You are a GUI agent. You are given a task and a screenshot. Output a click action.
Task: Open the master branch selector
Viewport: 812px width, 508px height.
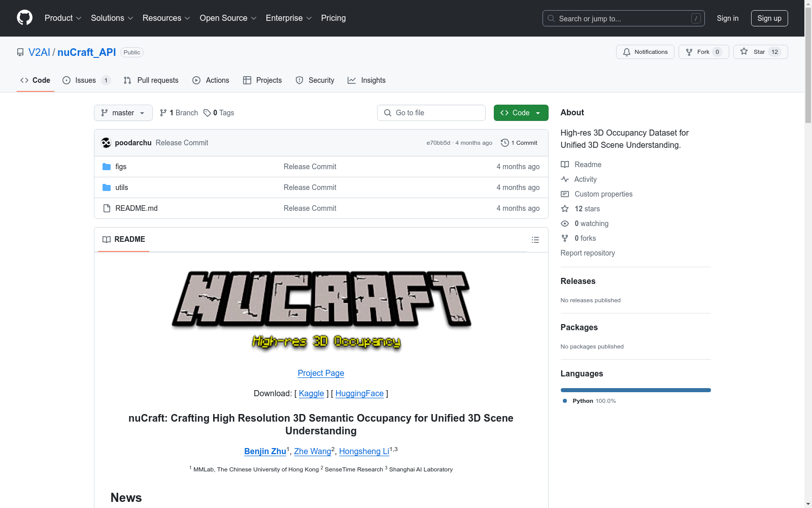tap(123, 113)
